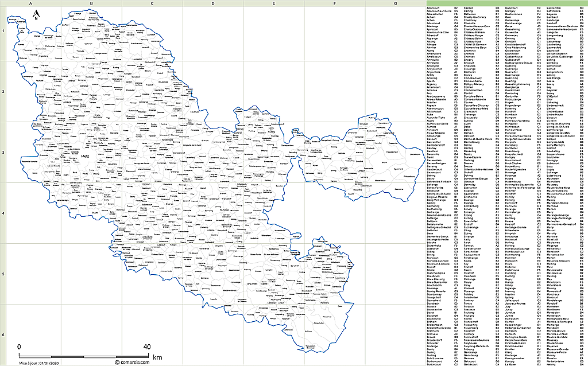Image resolution: width=588 pixels, height=366 pixels.
Task: Click 'Carling' in the commune index
Action: point(469,11)
